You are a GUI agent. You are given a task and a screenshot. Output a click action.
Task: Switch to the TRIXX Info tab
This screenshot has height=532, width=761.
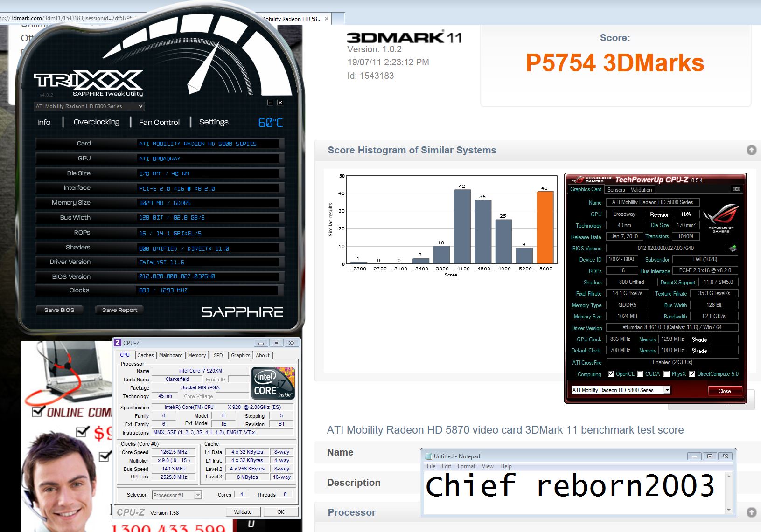point(44,122)
